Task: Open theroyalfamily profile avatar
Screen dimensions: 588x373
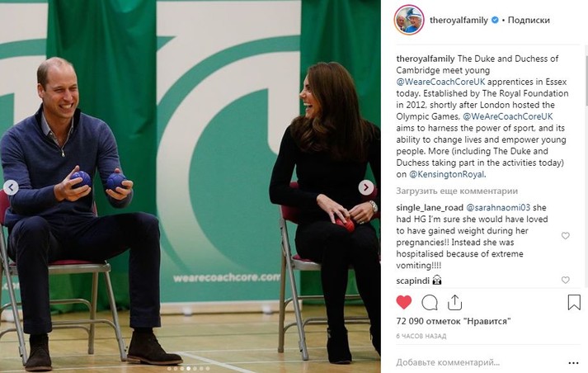Action: click(409, 20)
